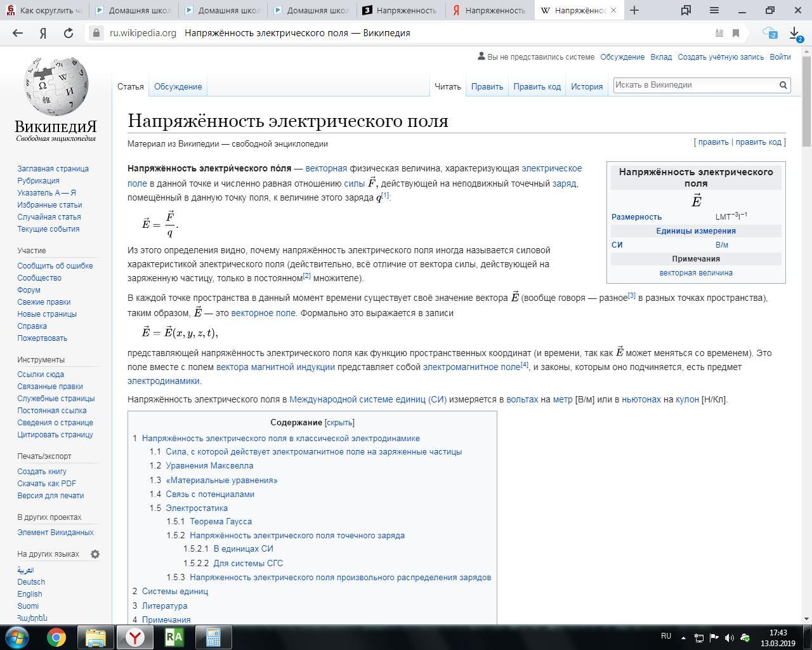The image size is (812, 650).
Task: Open Deutsch language version link
Action: [31, 582]
